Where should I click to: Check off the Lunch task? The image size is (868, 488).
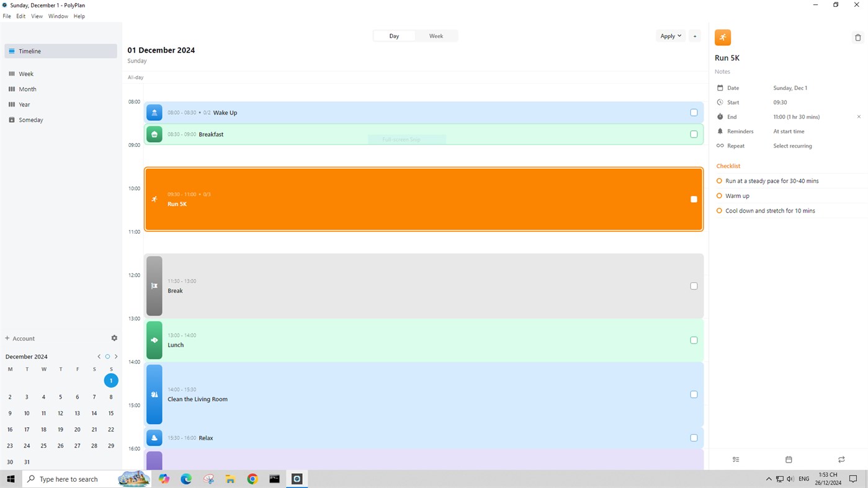(x=694, y=340)
